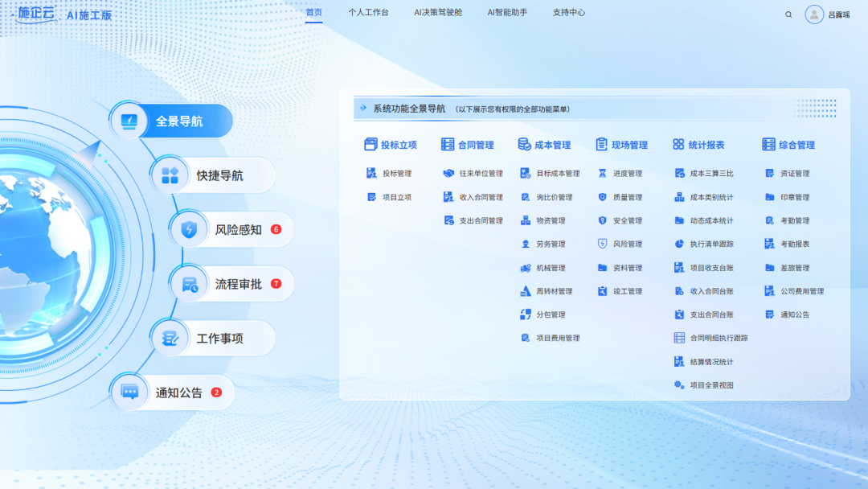Screen dimensions: 868x489
Task: Open AI决策驾驶舱 tab
Action: 438,12
